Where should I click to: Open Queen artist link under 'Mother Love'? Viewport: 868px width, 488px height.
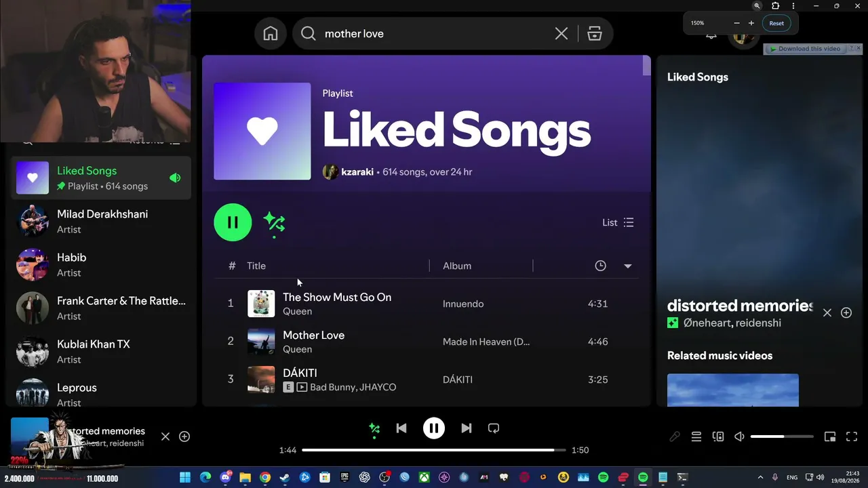click(x=297, y=349)
